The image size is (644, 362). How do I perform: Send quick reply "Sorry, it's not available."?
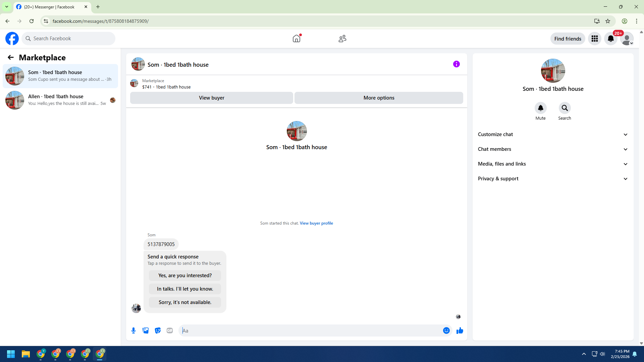point(185,302)
